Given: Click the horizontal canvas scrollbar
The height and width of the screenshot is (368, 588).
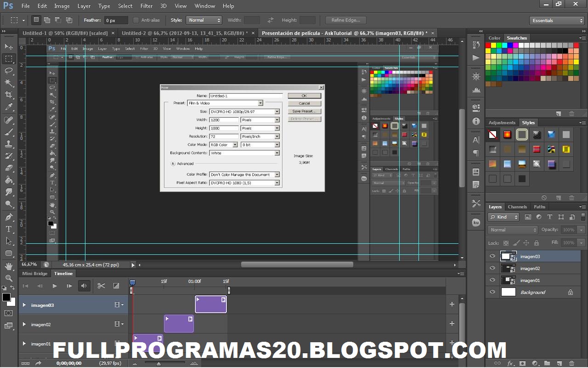Looking at the screenshot, I should tap(297, 264).
